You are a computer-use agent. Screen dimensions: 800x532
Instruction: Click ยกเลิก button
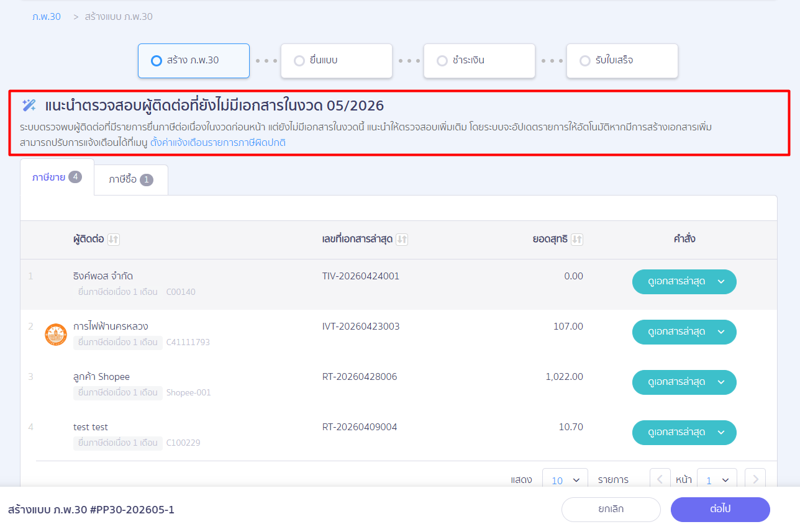click(611, 510)
